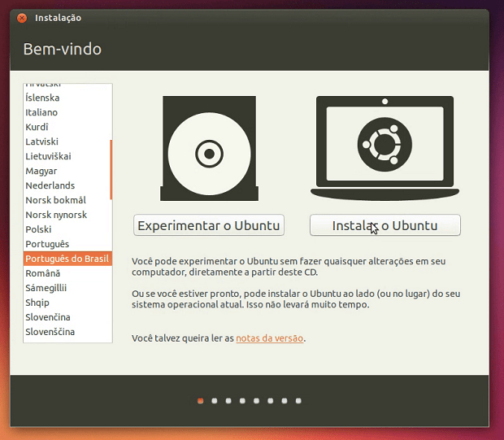Select Nederlands language
The image size is (504, 440).
coord(67,185)
